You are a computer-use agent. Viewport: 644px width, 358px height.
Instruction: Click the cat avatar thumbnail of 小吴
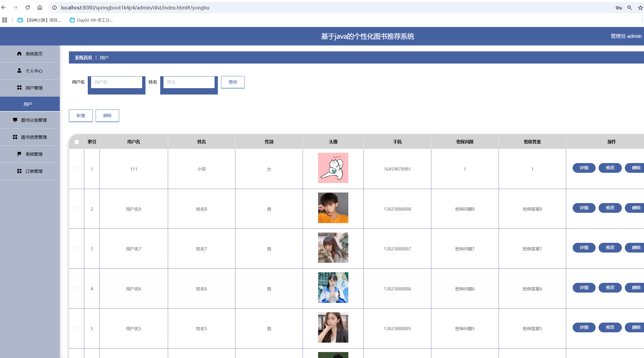333,168
